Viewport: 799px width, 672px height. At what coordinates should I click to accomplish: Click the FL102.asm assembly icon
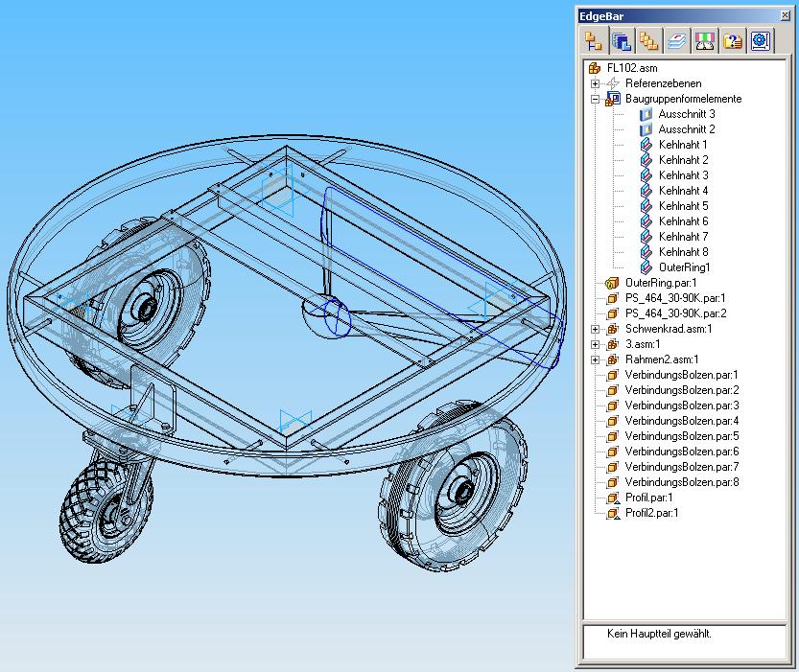tap(595, 68)
